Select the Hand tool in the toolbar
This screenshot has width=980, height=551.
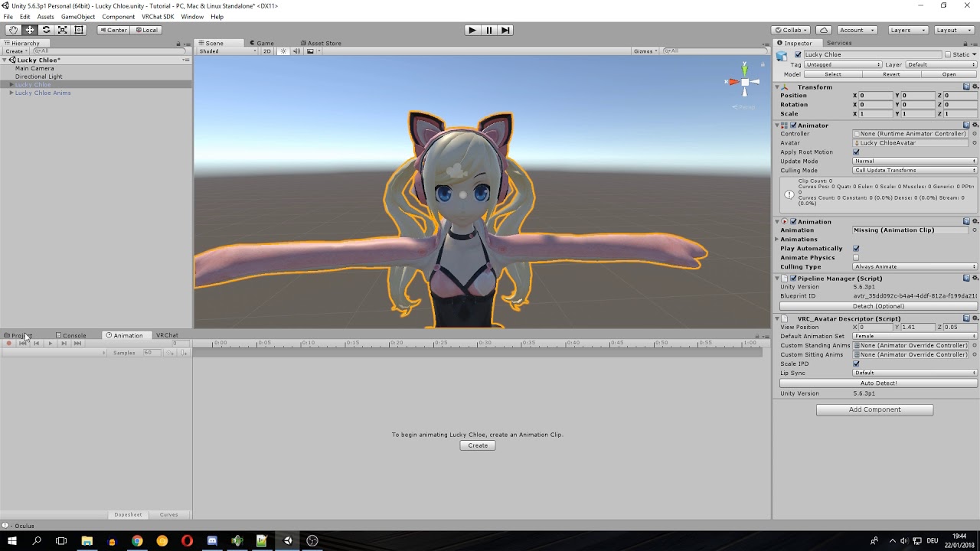click(13, 30)
